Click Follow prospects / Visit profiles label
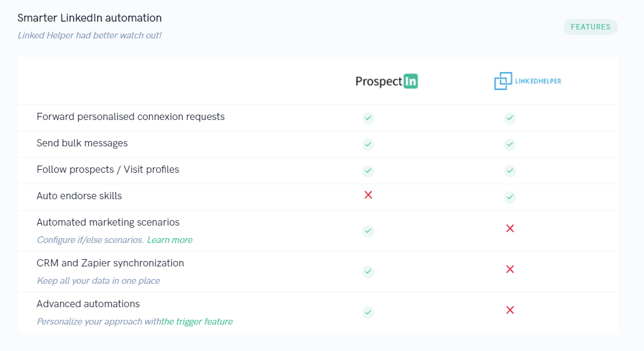Viewport: 644px width, 351px height. tap(108, 169)
